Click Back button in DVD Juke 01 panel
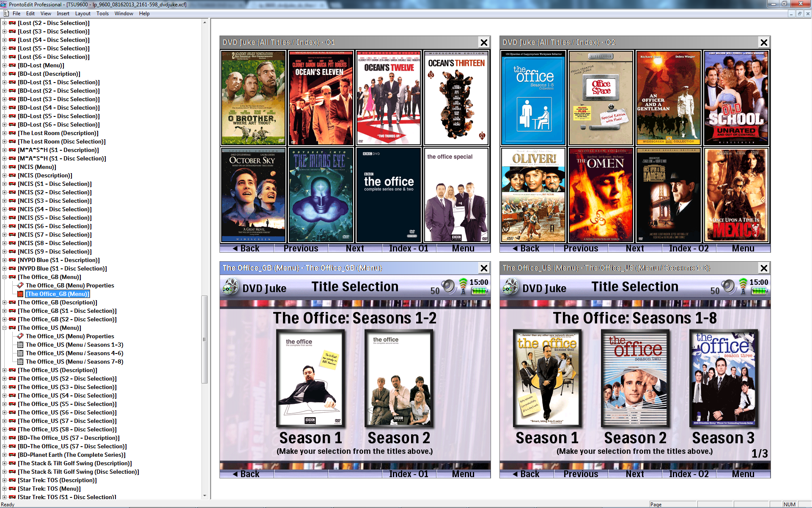Screen dimensions: 812x508 247,248
